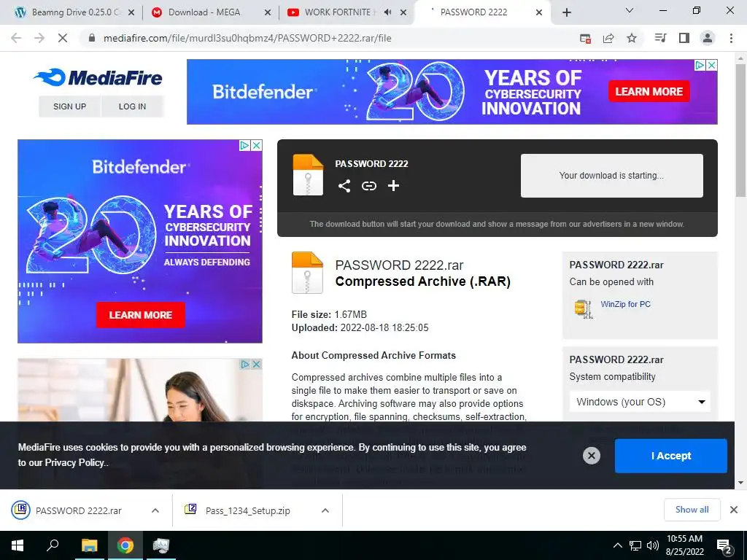Click LEARN MORE on top Bitdefender banner
This screenshot has width=747, height=560.
(649, 91)
